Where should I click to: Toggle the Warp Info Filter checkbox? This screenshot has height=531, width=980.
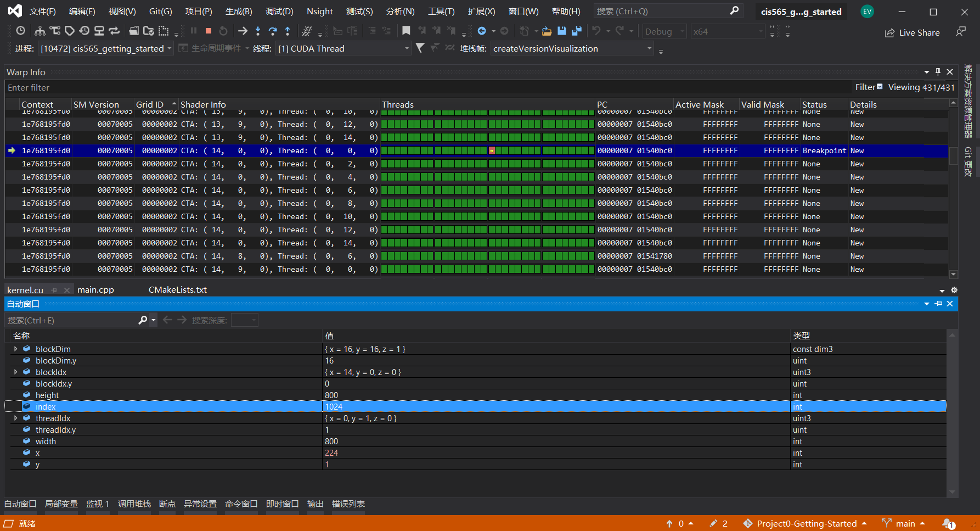tap(880, 87)
